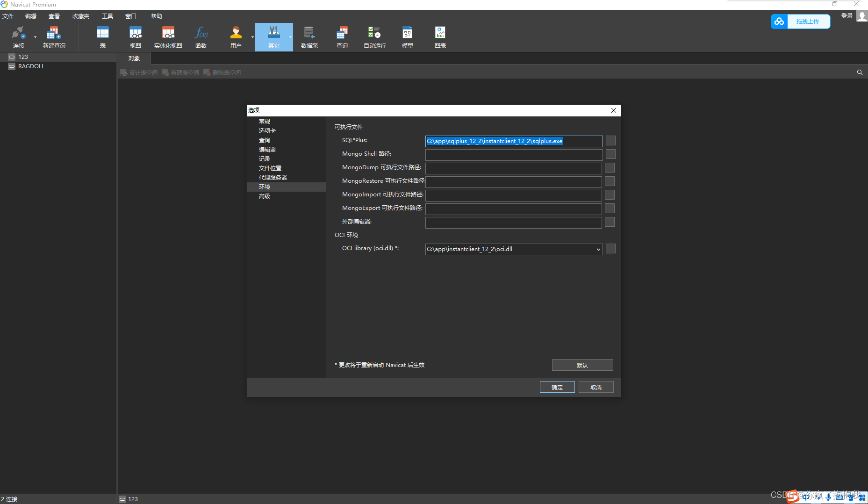Click the MongoDump path input field

pyautogui.click(x=514, y=168)
